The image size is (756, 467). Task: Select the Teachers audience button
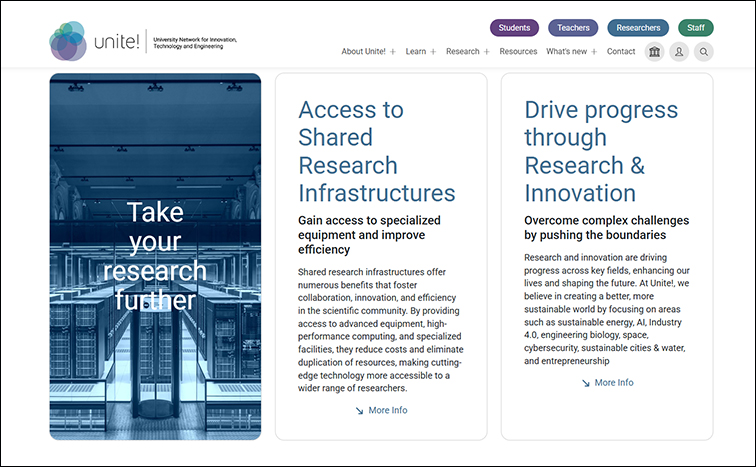click(x=573, y=28)
